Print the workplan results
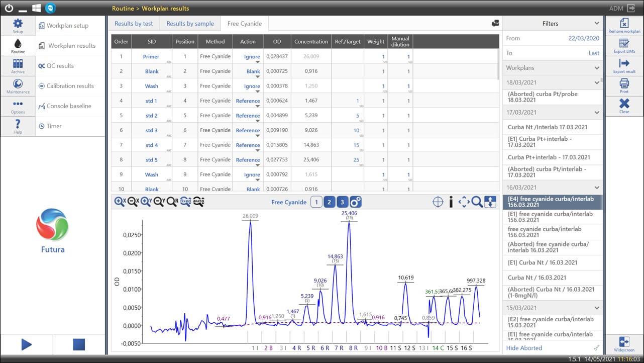Screen dimensions: 644x363 coord(624,86)
